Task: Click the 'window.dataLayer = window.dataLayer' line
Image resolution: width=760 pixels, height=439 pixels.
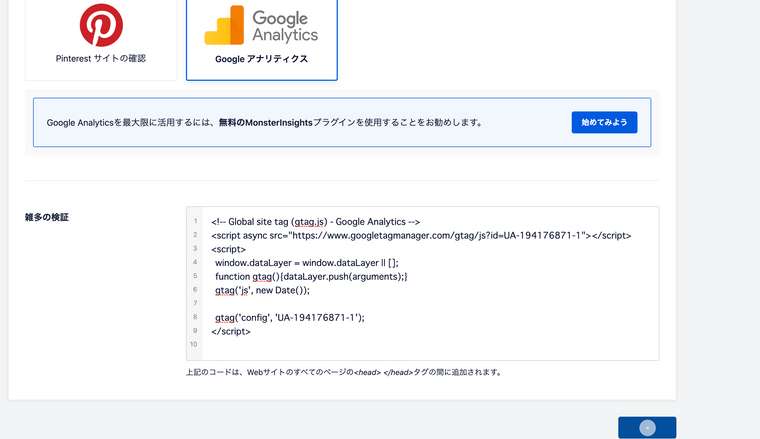Action: click(x=307, y=263)
